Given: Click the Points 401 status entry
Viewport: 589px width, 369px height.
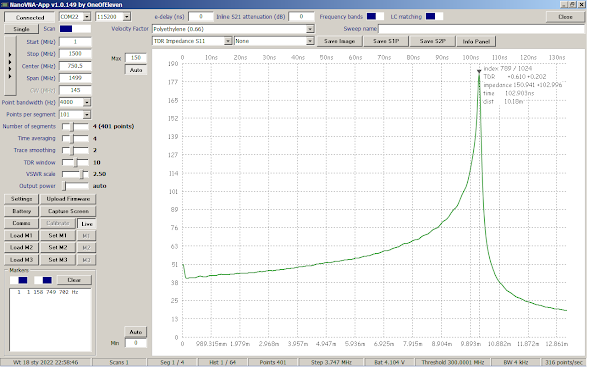Looking at the screenshot, I should click(x=273, y=363).
